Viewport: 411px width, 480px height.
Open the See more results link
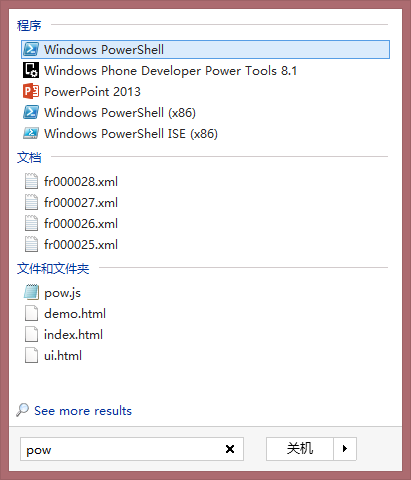point(83,411)
